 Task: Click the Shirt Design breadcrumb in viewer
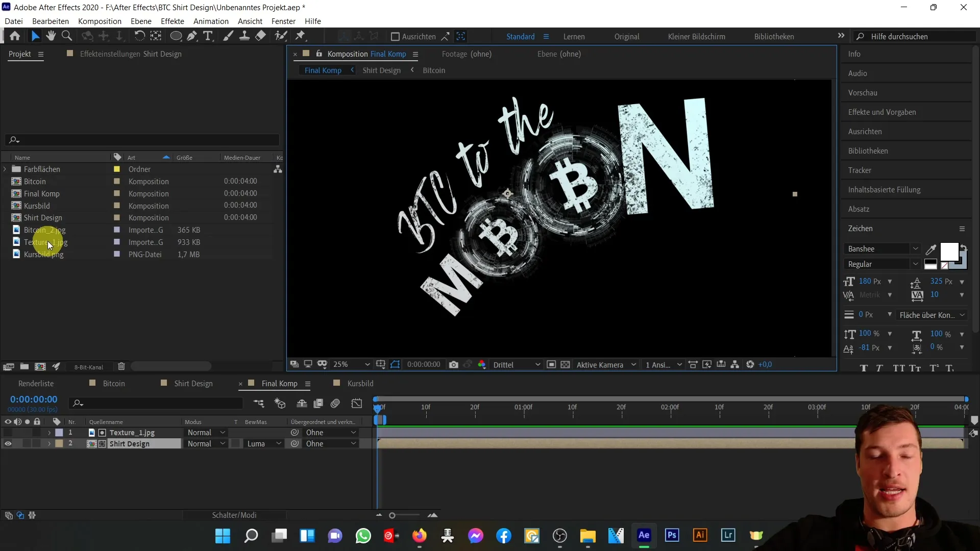(x=381, y=70)
